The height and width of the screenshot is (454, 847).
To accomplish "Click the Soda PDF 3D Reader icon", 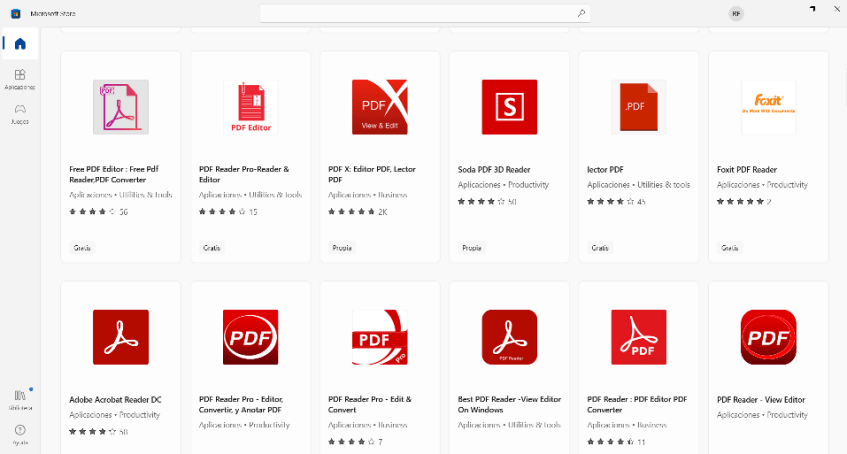I will pos(509,107).
